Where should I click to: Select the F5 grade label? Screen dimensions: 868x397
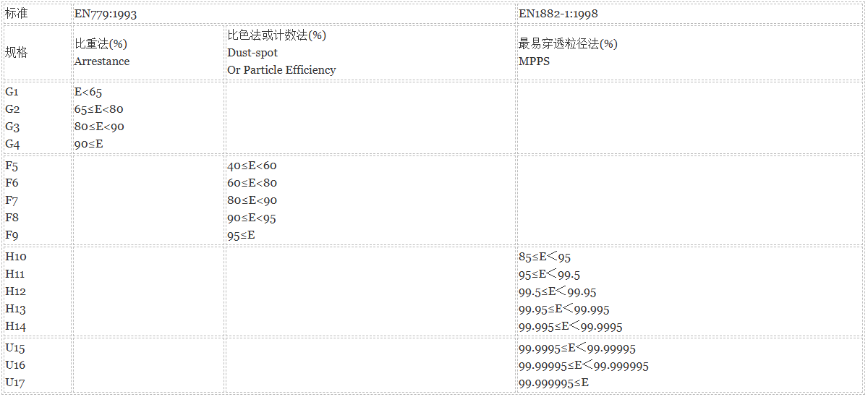12,166
